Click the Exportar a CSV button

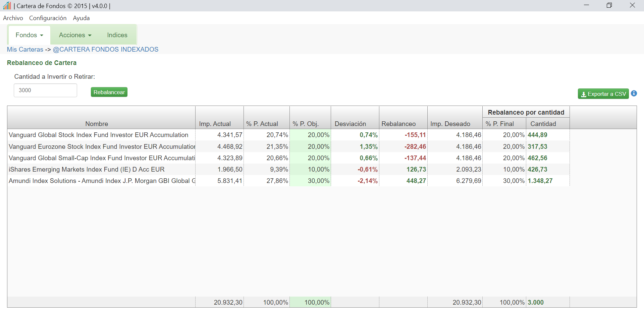click(603, 94)
